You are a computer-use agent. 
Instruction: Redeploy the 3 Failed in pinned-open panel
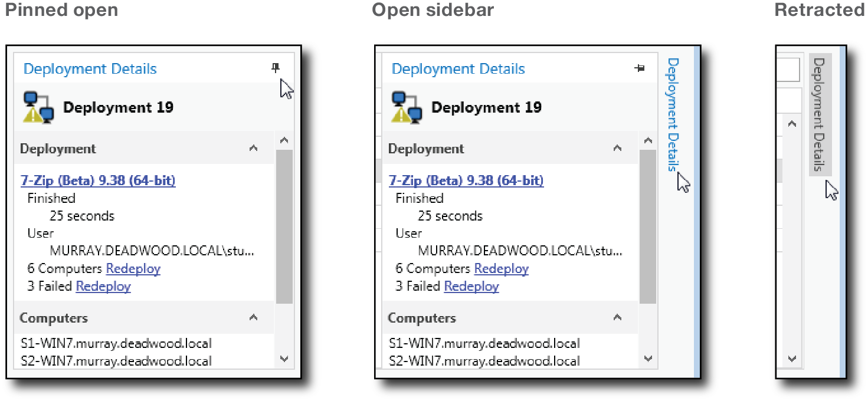tap(103, 287)
